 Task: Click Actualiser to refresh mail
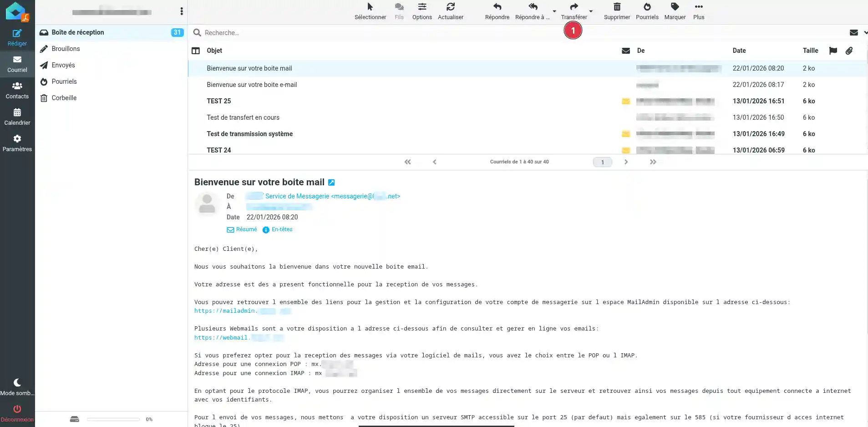451,11
